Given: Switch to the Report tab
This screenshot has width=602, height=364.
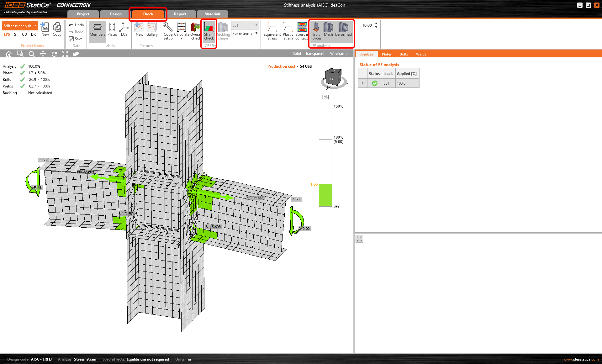Looking at the screenshot, I should click(180, 14).
